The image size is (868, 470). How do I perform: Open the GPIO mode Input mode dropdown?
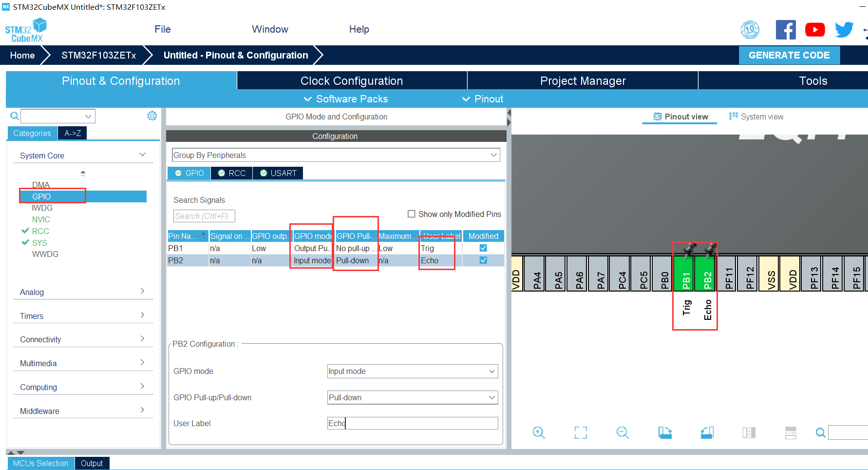413,371
